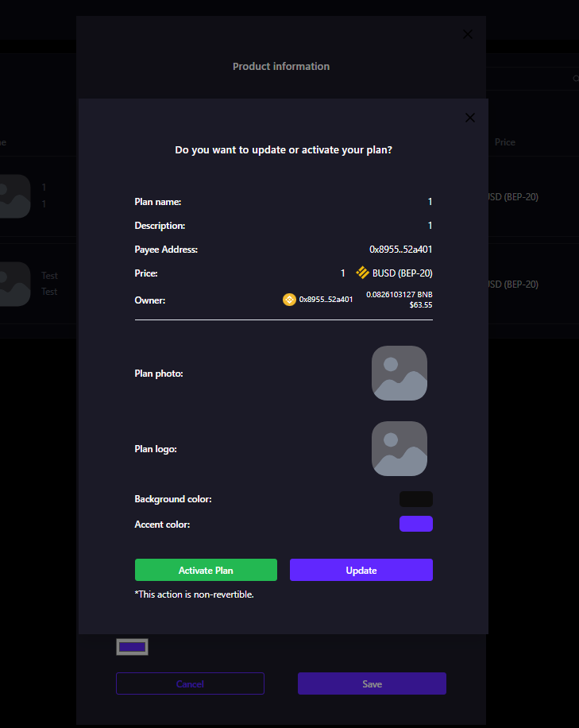Click the Plan logo placeholder image
Screen dimensions: 579x728
pyautogui.click(x=399, y=448)
